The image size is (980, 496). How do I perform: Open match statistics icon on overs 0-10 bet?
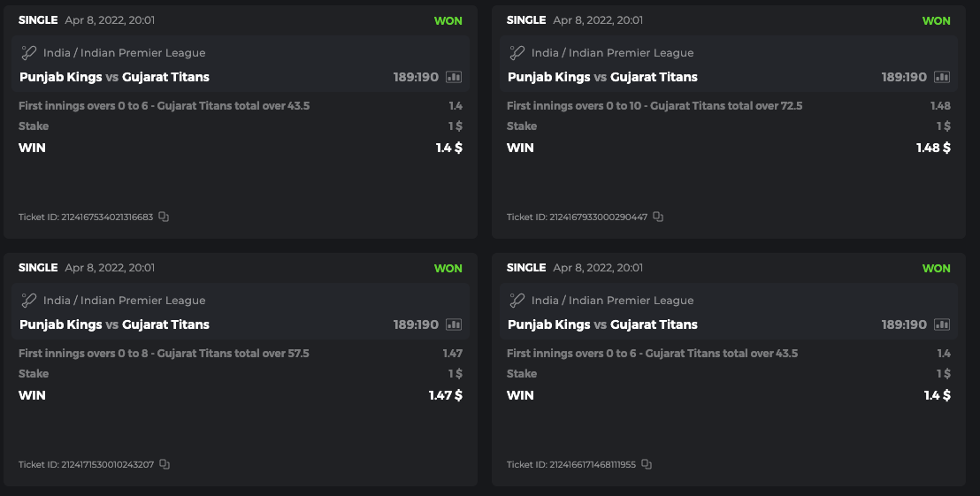coord(942,77)
